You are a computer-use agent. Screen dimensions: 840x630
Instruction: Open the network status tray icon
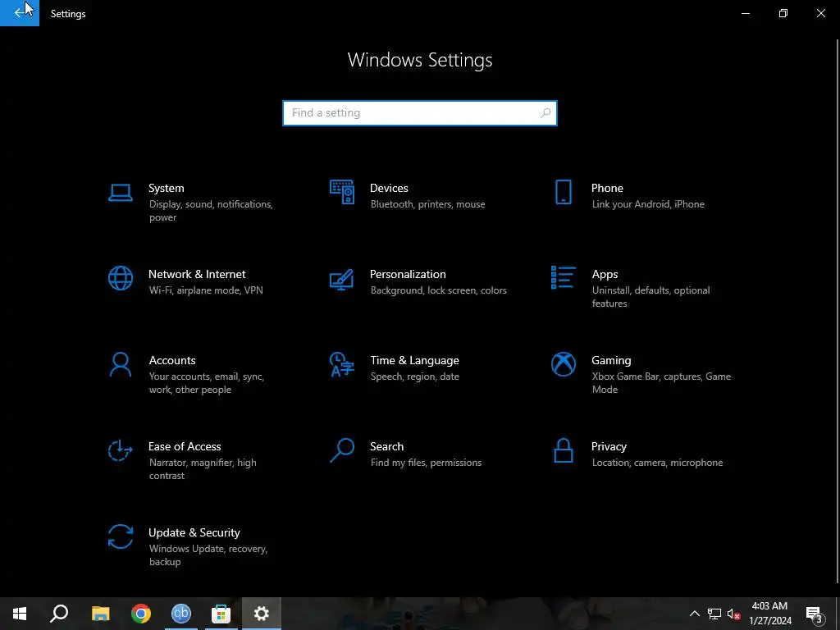coord(714,614)
